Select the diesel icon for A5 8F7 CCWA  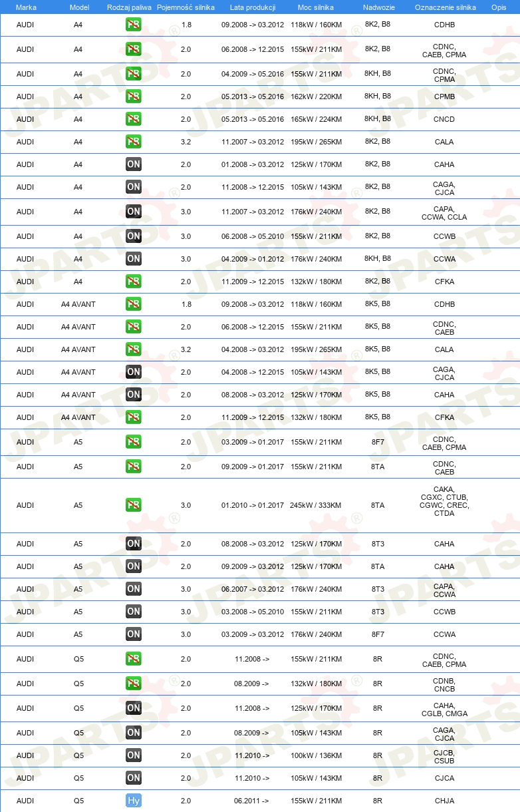click(x=134, y=634)
